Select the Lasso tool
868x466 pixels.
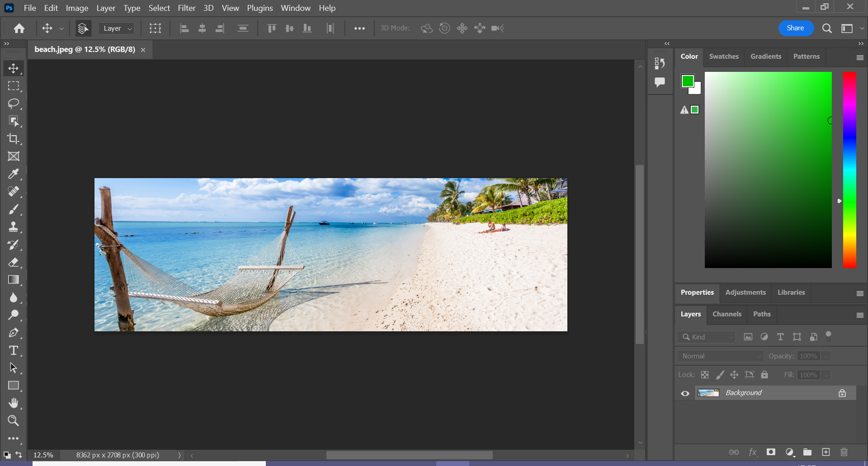pos(14,104)
